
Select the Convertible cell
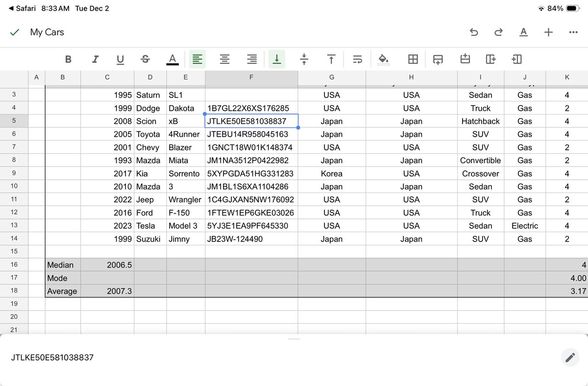pyautogui.click(x=480, y=161)
